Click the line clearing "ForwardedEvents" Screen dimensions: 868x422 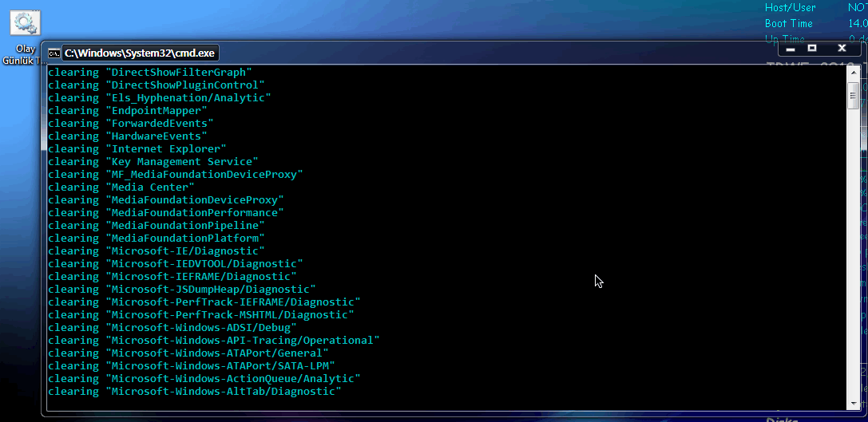pos(131,124)
